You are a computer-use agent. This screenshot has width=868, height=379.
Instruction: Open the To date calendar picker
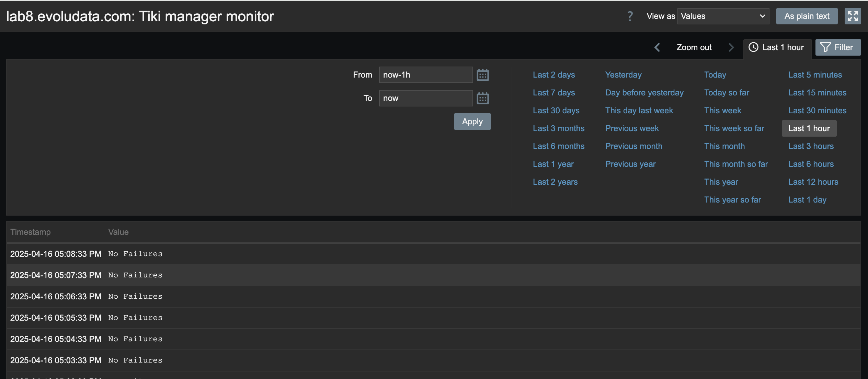pos(483,98)
